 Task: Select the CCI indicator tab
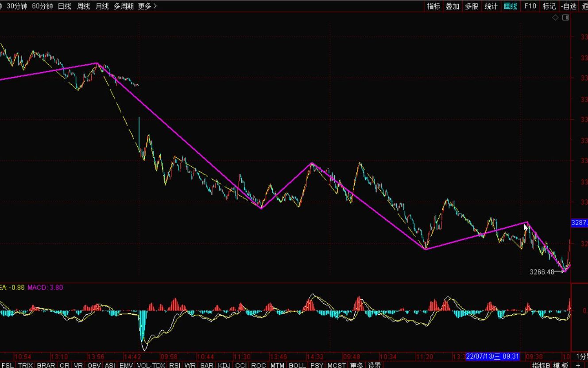pyautogui.click(x=241, y=365)
